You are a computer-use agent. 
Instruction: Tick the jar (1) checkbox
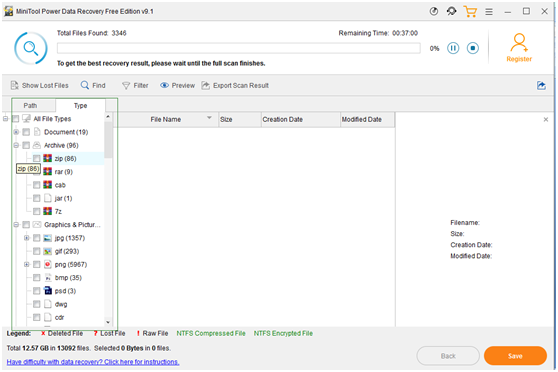[x=36, y=198]
